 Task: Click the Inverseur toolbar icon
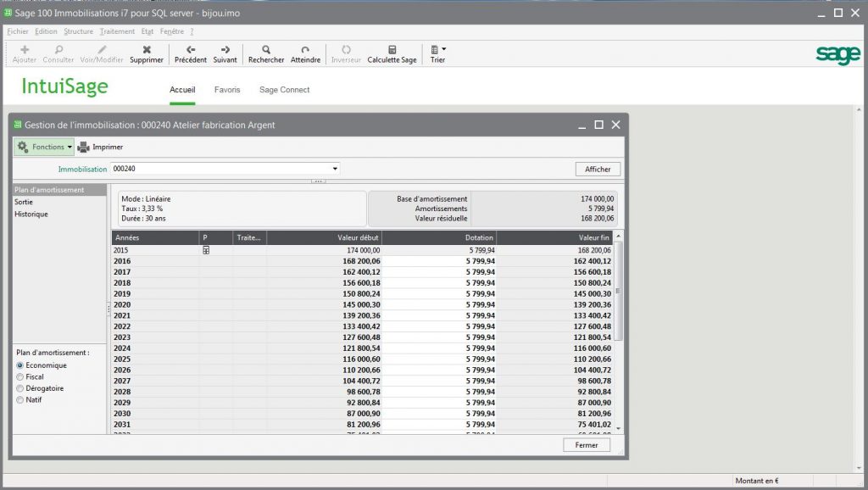(346, 50)
